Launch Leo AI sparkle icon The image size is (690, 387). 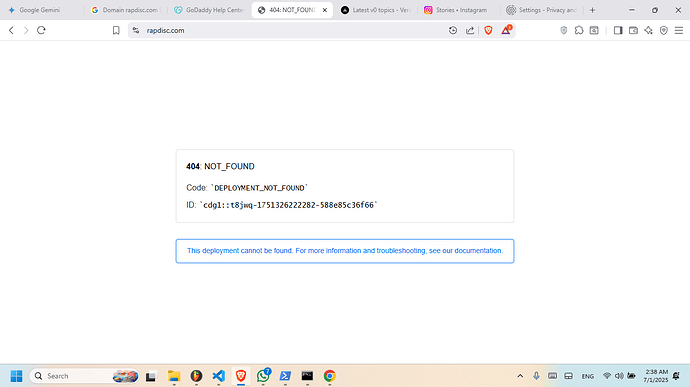pyautogui.click(x=649, y=30)
